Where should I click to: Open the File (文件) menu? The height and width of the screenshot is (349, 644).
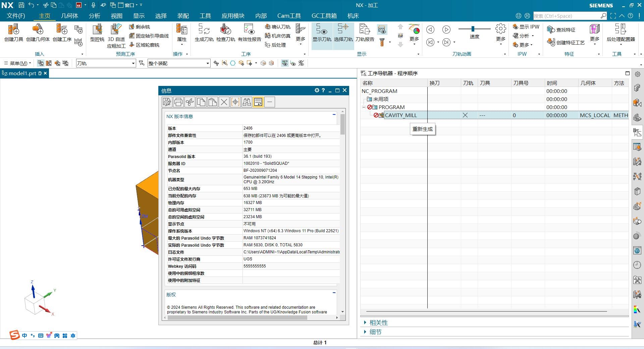pos(16,16)
